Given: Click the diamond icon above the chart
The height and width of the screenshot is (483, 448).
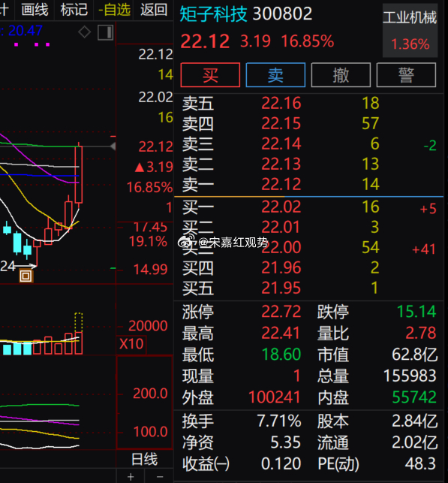Looking at the screenshot, I should [84, 32].
